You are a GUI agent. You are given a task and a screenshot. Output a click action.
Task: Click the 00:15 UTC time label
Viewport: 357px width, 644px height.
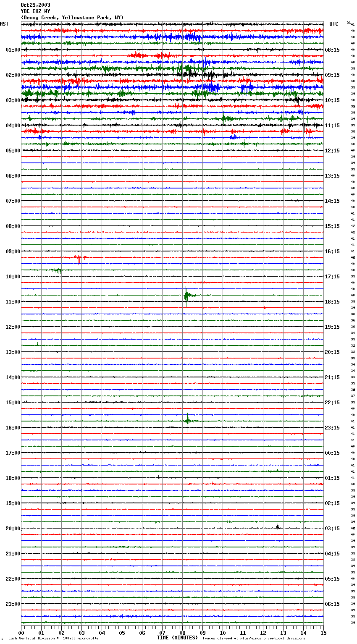tap(332, 453)
